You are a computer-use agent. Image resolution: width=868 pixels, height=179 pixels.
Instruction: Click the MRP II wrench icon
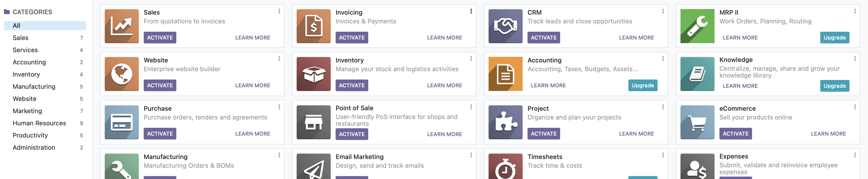point(698,26)
